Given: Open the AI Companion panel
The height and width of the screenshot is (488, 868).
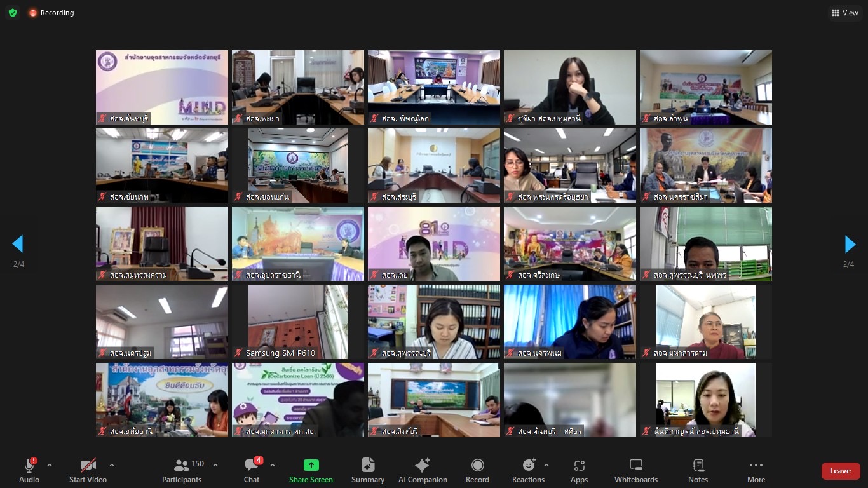Looking at the screenshot, I should (423, 471).
